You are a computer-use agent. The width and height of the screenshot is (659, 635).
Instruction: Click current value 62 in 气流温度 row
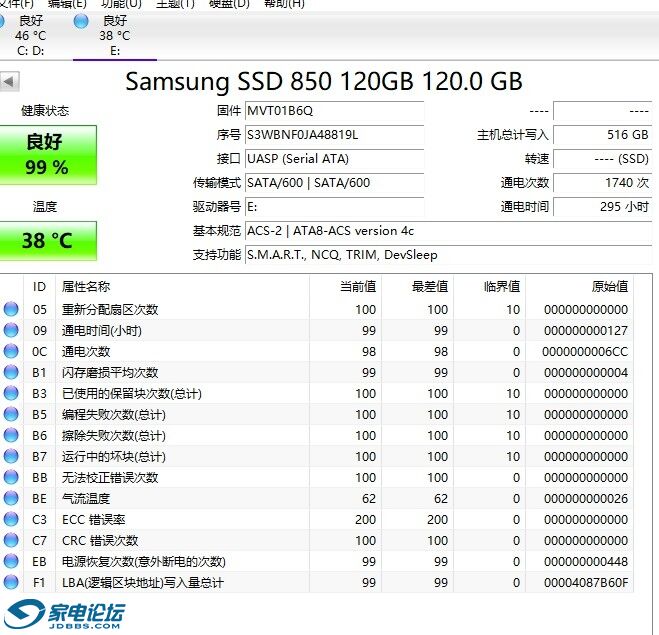[369, 499]
